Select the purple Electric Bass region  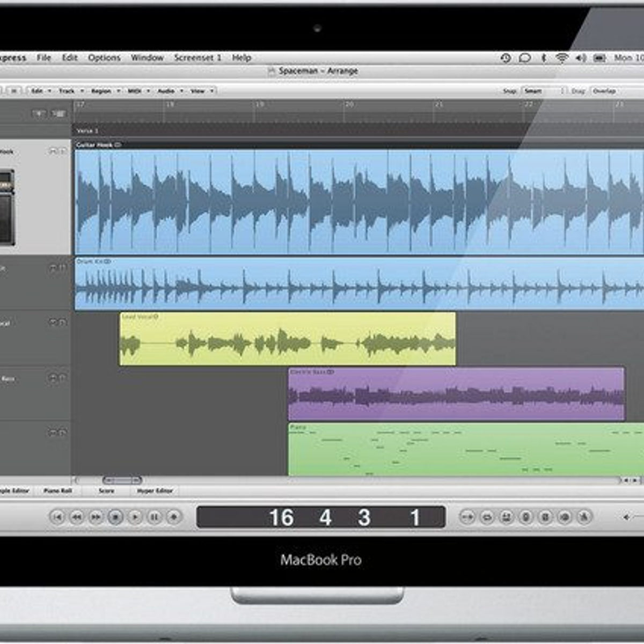click(456, 393)
